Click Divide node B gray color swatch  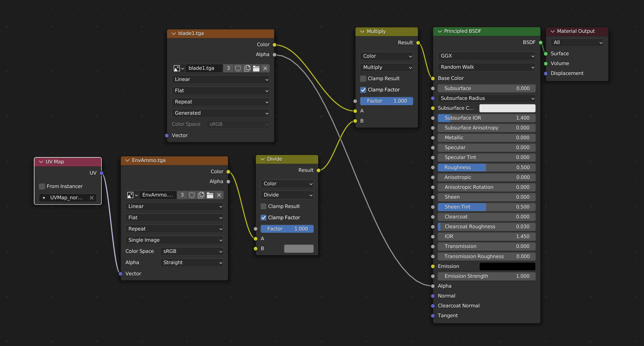[x=298, y=249]
